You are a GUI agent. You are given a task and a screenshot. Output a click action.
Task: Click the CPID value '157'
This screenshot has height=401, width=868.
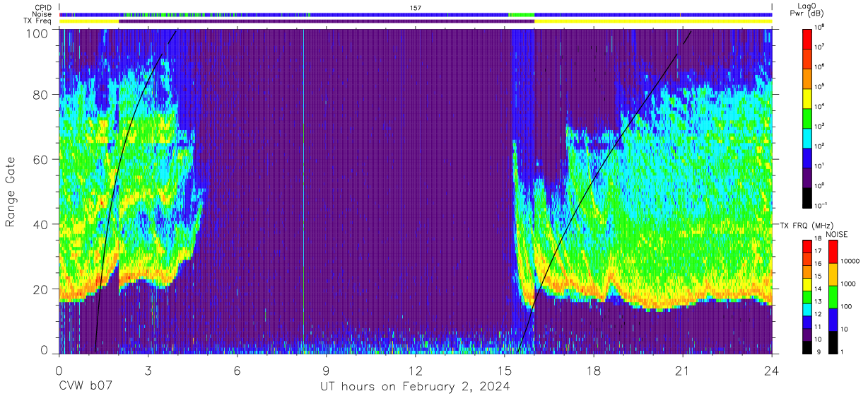coord(416,8)
